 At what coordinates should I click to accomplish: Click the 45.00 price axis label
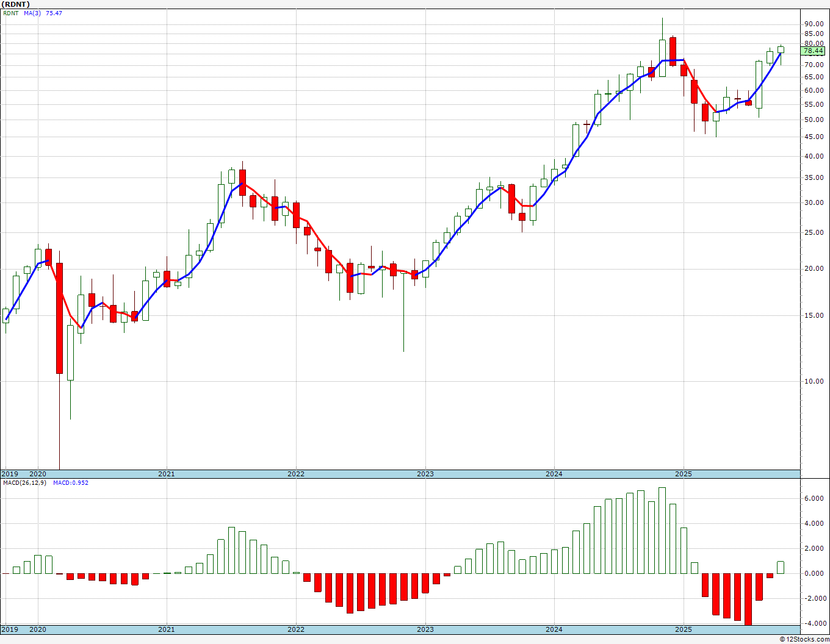[x=814, y=137]
